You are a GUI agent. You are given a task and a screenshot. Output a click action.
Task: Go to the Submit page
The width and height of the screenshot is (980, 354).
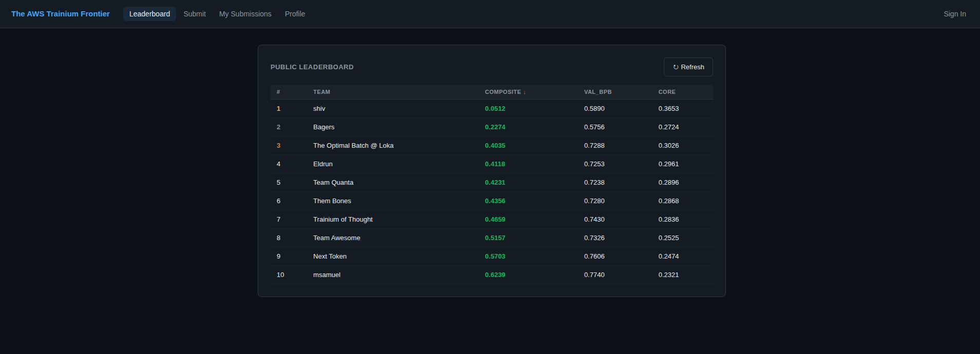(195, 14)
